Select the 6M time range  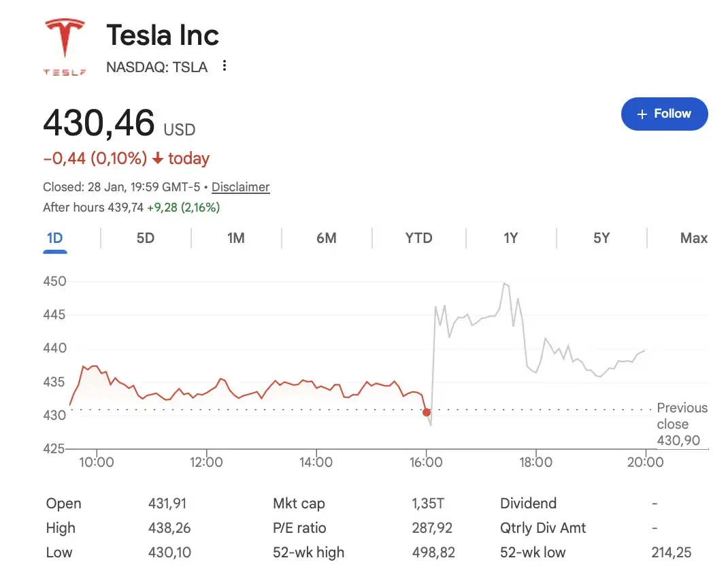click(327, 238)
